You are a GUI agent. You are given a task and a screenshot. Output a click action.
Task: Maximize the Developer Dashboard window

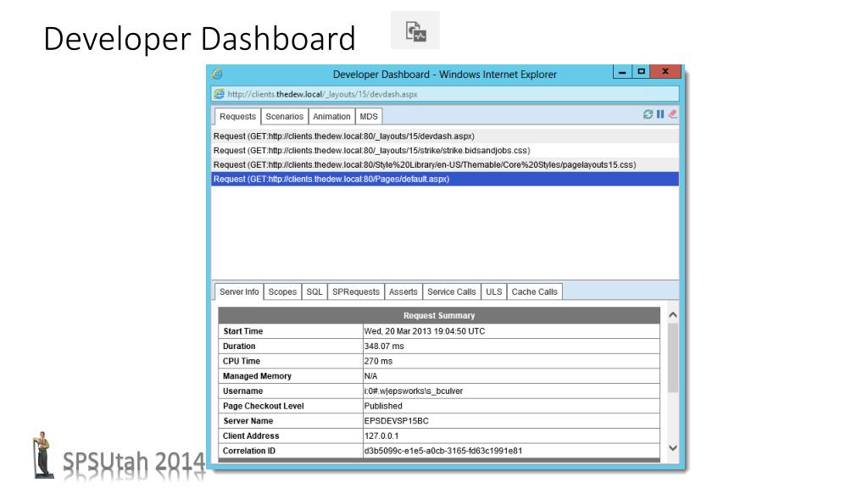coord(641,72)
